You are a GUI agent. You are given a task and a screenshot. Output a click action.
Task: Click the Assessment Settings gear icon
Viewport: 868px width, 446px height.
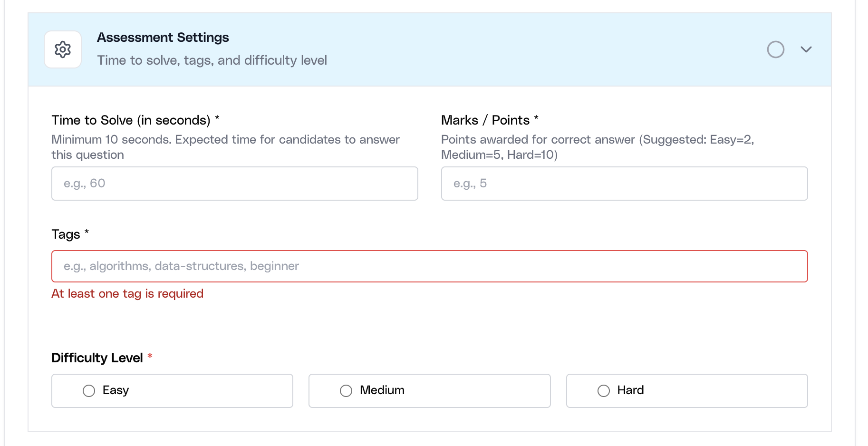point(62,49)
